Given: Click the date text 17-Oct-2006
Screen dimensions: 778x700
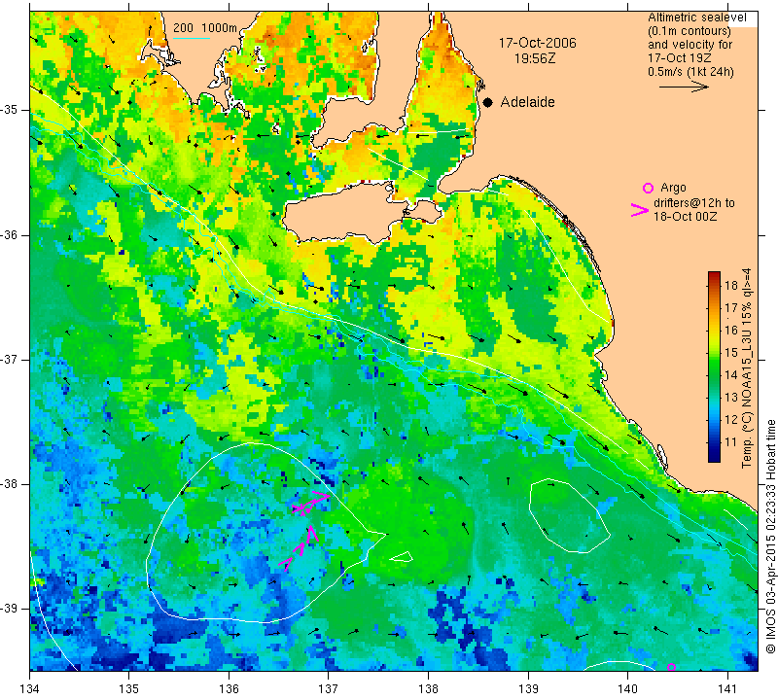Looking at the screenshot, I should 538,43.
